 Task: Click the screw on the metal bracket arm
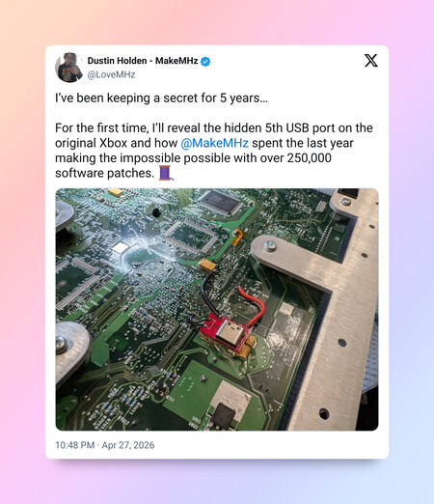(x=270, y=246)
